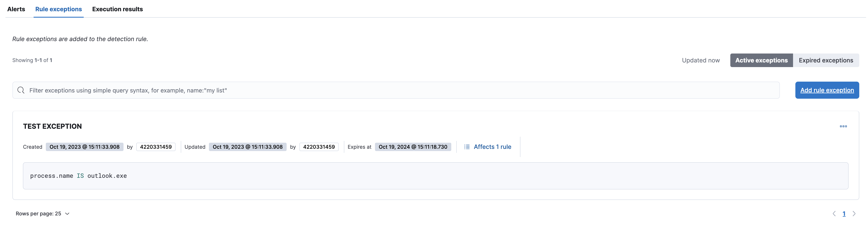This screenshot has height=228, width=868.
Task: Click the next page chevron arrow
Action: pyautogui.click(x=854, y=213)
